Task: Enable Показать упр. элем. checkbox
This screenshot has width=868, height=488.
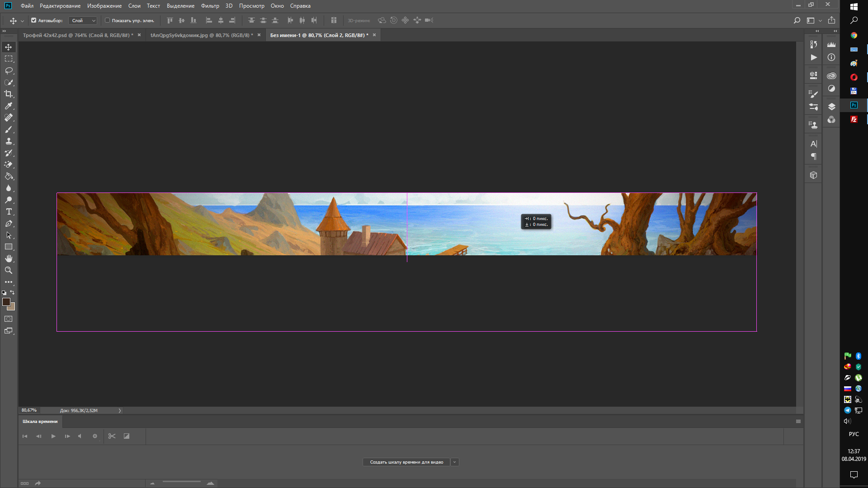Action: [x=107, y=20]
